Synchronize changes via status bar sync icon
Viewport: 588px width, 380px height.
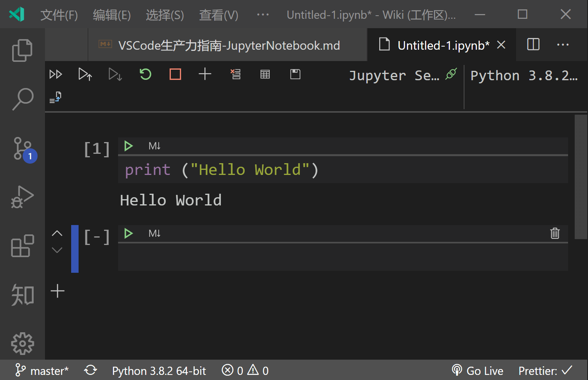(90, 370)
